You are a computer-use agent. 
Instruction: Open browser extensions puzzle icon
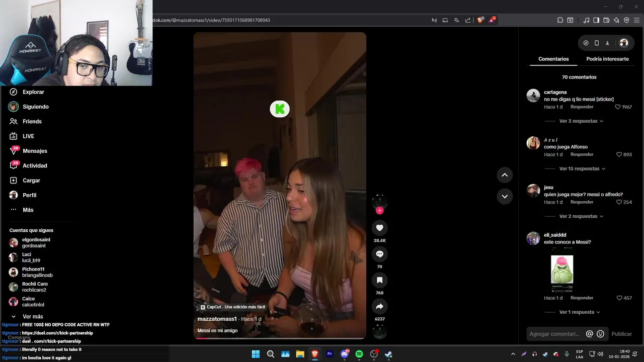point(560,20)
